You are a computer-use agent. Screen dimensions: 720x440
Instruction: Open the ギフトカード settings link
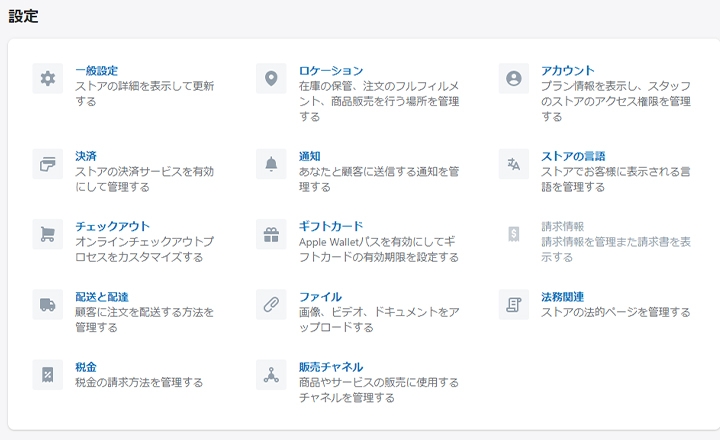click(331, 226)
